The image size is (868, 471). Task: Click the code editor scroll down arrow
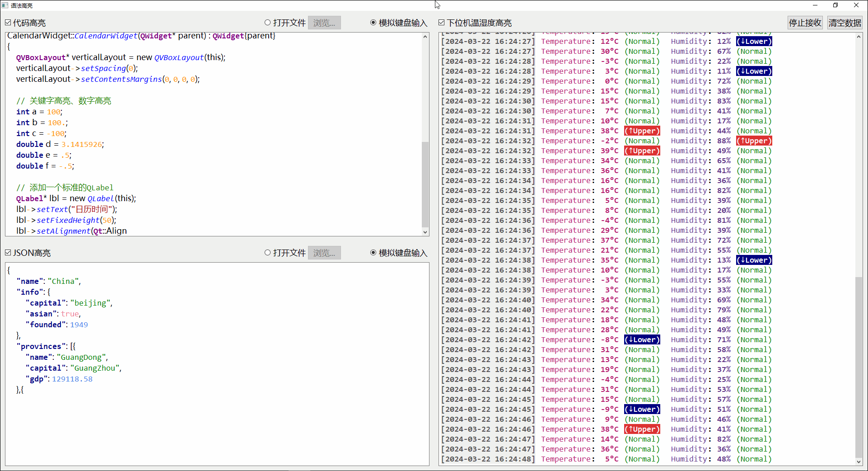pos(425,232)
